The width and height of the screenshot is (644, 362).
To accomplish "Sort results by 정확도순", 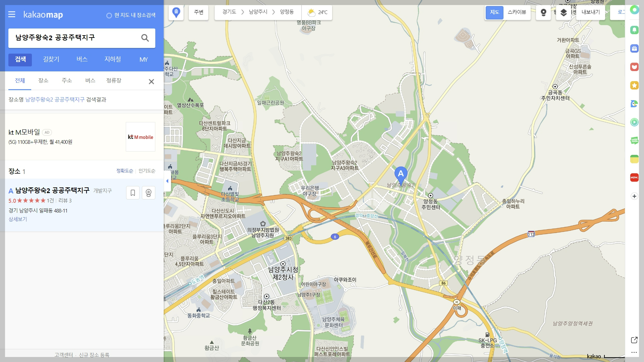I will coord(125,171).
